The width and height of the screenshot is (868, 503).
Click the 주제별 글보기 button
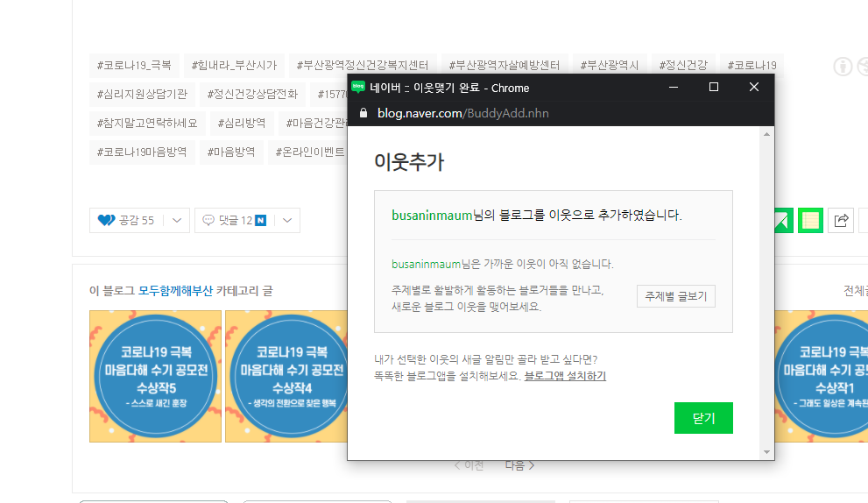coord(675,296)
